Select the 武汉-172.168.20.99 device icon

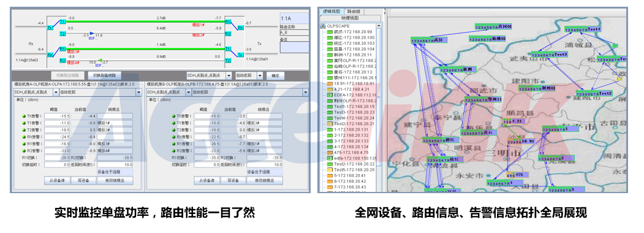tap(330, 32)
